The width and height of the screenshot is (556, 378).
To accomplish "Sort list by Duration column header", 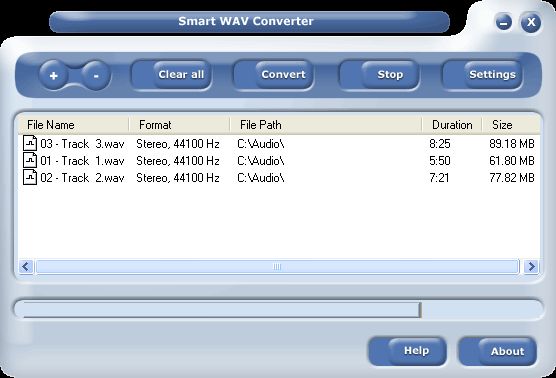I will coord(452,125).
